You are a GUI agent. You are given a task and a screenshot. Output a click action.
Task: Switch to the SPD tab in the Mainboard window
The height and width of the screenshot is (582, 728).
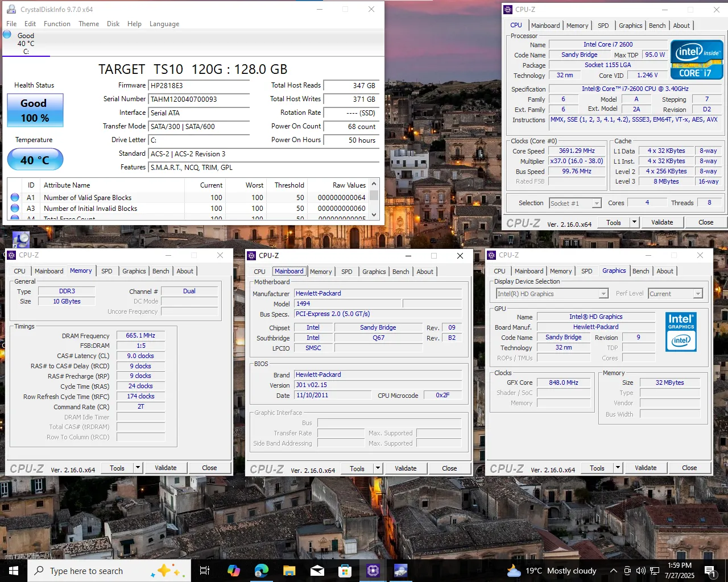[x=347, y=272]
